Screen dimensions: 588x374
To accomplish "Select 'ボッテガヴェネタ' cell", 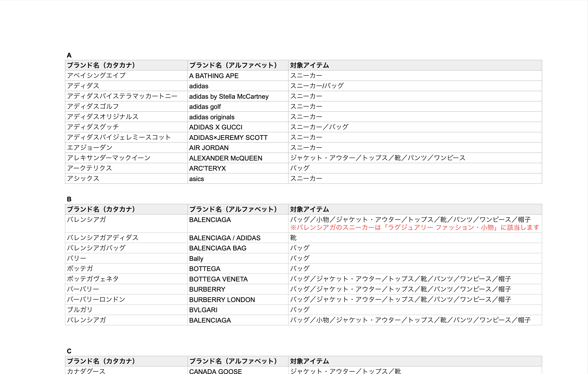I will tap(126, 279).
